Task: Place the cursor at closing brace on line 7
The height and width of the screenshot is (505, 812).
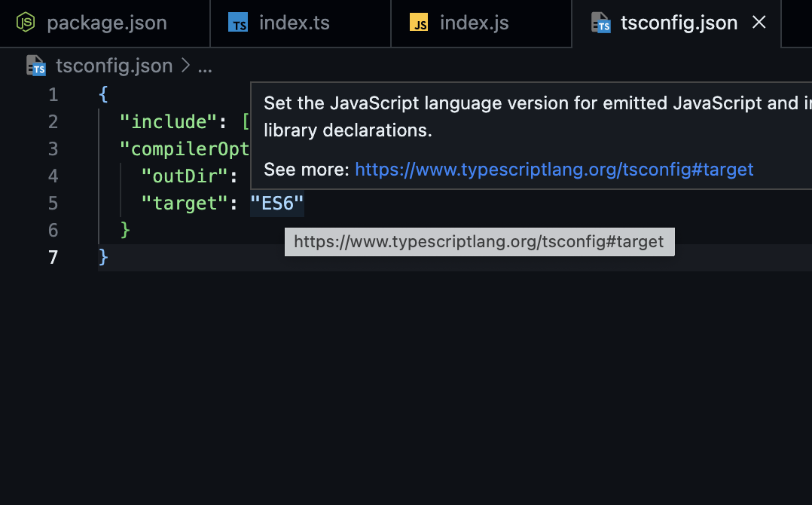Action: point(103,257)
